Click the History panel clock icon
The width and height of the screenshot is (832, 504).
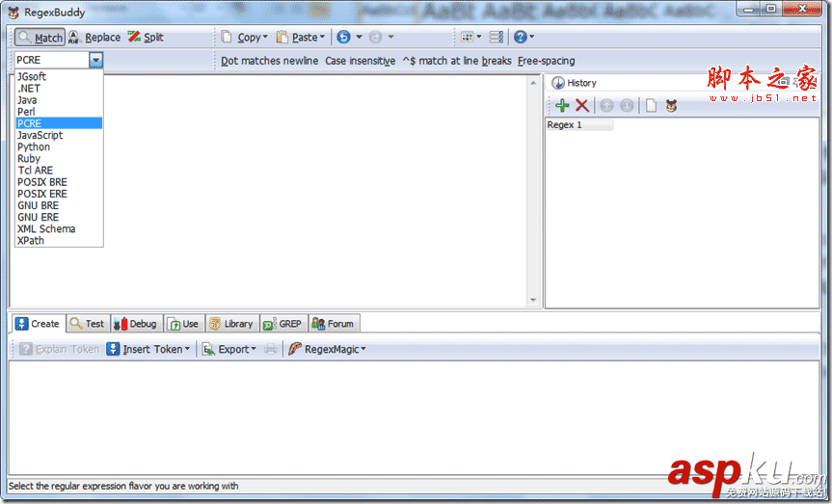(557, 83)
